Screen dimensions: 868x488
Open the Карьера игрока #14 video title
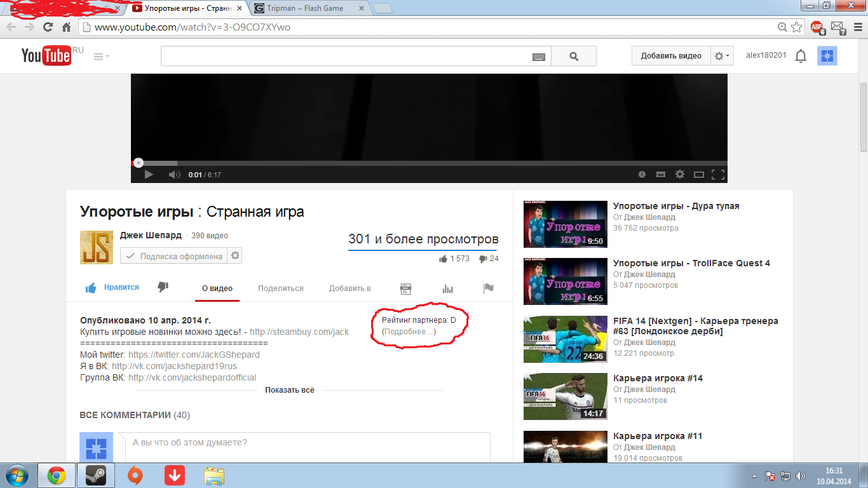click(658, 378)
